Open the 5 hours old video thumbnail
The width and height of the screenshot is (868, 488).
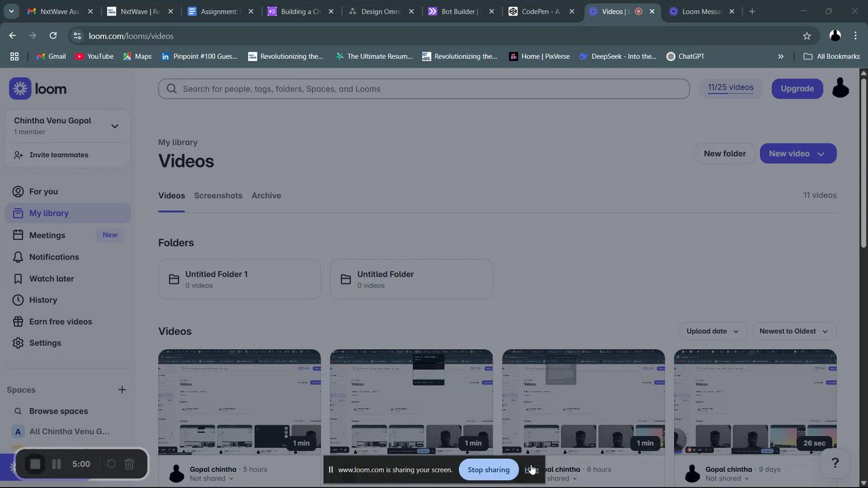pos(239,402)
